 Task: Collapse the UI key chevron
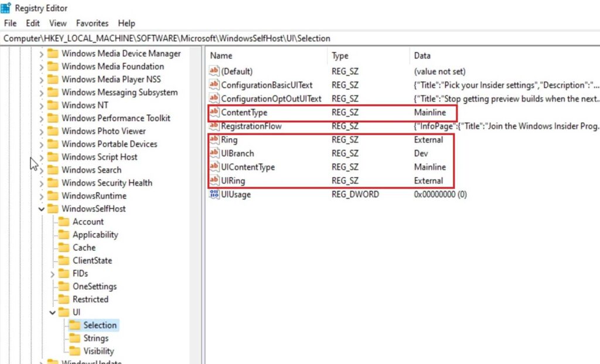[x=52, y=313]
